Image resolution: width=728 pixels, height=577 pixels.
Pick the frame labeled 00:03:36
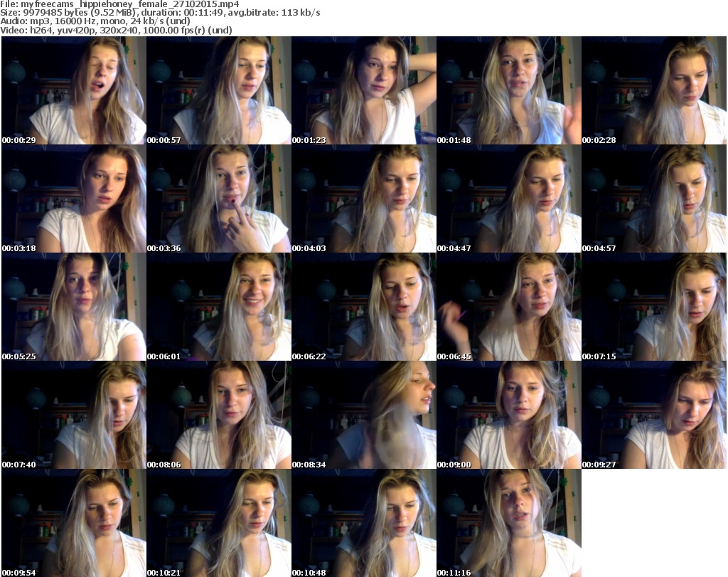(219, 198)
